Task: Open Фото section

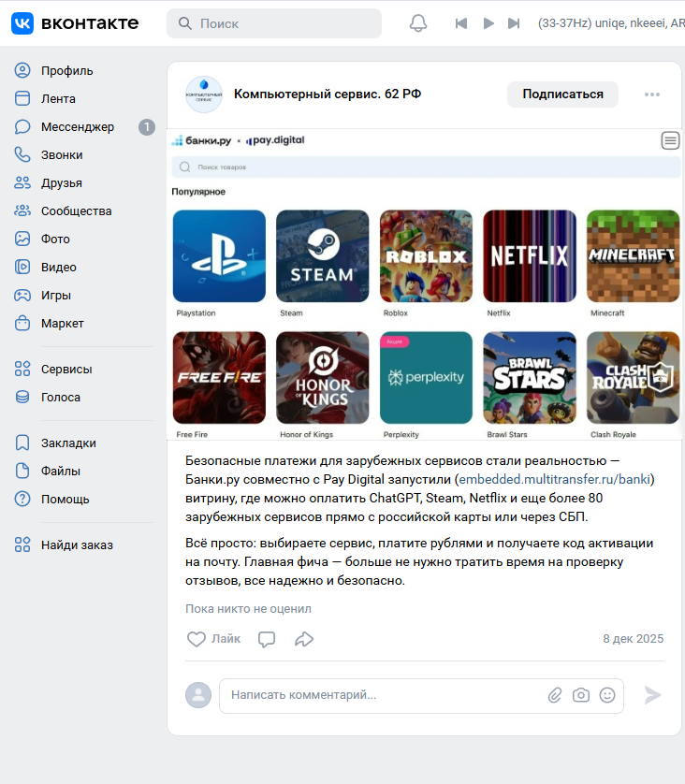Action: pos(55,239)
